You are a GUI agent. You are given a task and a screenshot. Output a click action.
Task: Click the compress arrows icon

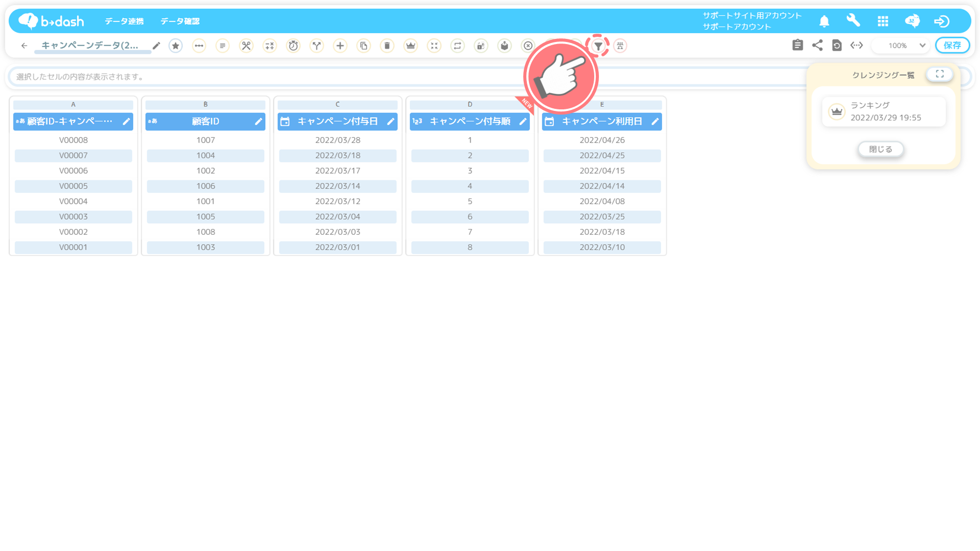(x=434, y=46)
